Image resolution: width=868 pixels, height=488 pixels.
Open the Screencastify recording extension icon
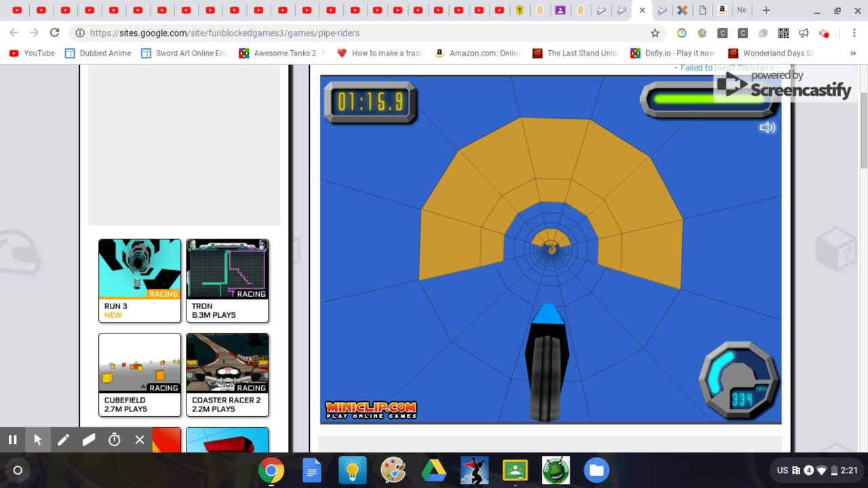[x=824, y=33]
